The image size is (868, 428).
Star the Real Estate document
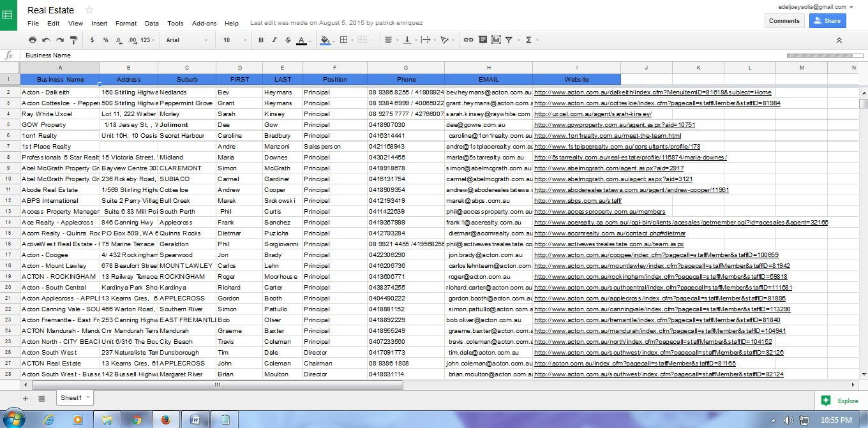point(89,10)
